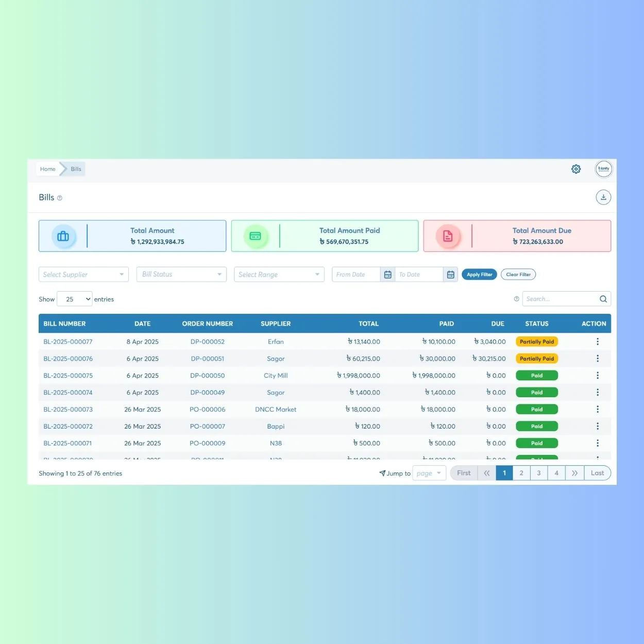Go to page 3 in pagination
Image resolution: width=644 pixels, height=644 pixels.
click(539, 472)
